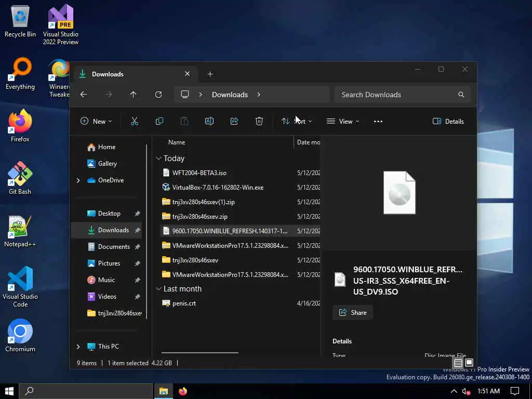Go back with the left arrow
This screenshot has height=399, width=532.
point(84,95)
